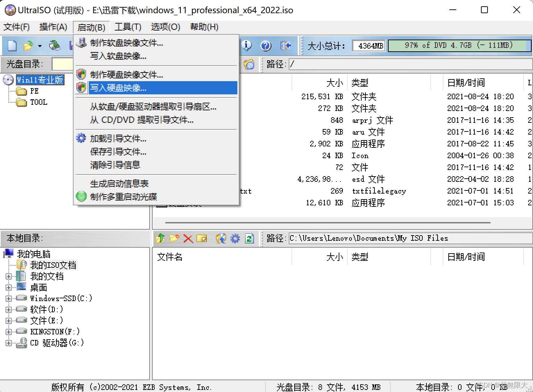
Task: Expand the 我的文档 tree node
Action: [x=9, y=276]
